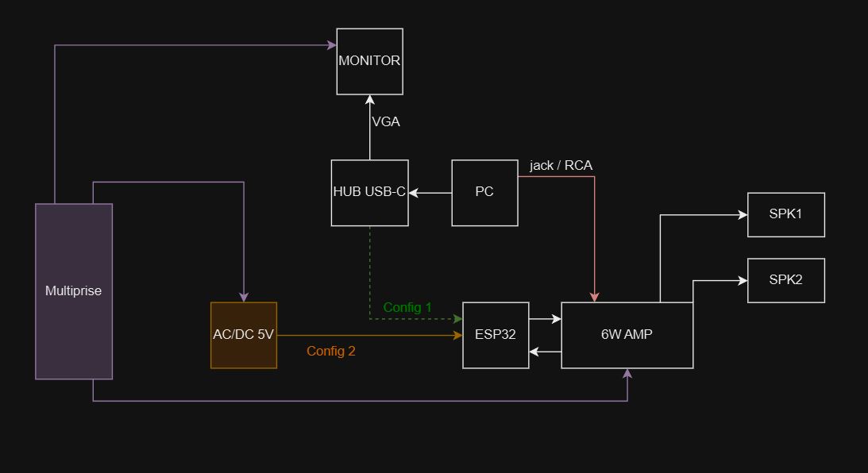This screenshot has height=473, width=868.
Task: Select the green dashed arrowhead entering ESP32
Action: pyautogui.click(x=457, y=319)
